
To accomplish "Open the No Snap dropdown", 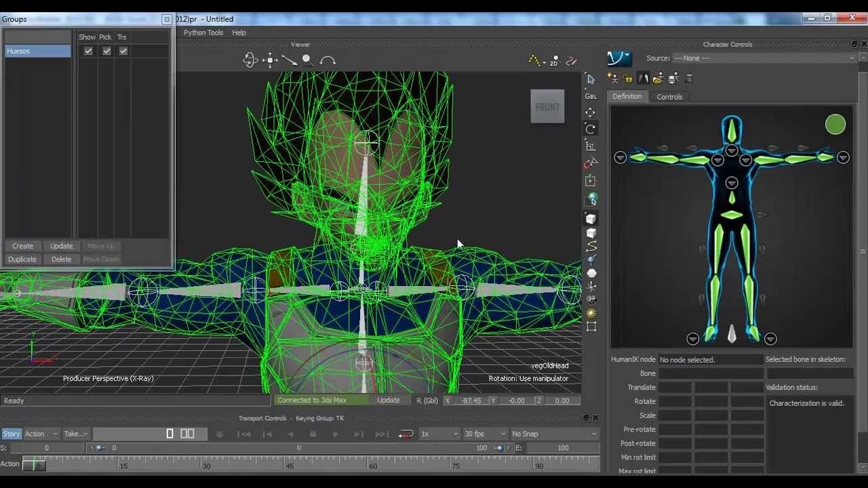I will click(555, 434).
